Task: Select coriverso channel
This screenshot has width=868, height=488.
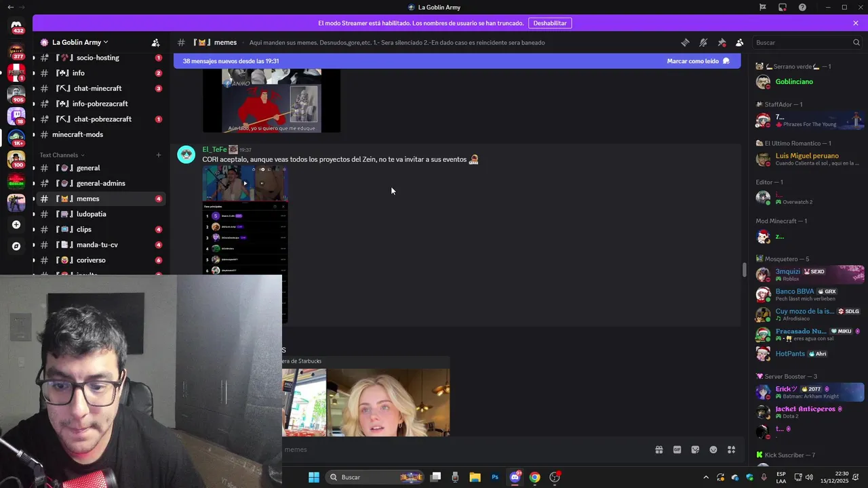Action: click(x=99, y=260)
